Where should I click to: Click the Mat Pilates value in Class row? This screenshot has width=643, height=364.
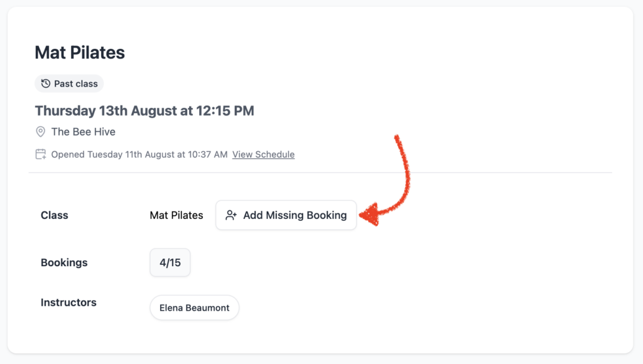(176, 215)
